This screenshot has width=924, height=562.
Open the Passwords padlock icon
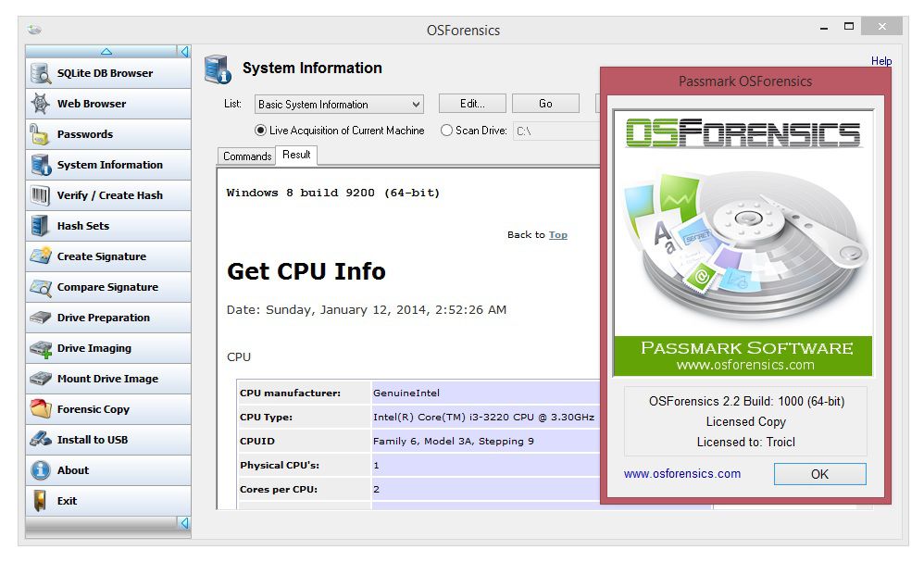tap(40, 134)
